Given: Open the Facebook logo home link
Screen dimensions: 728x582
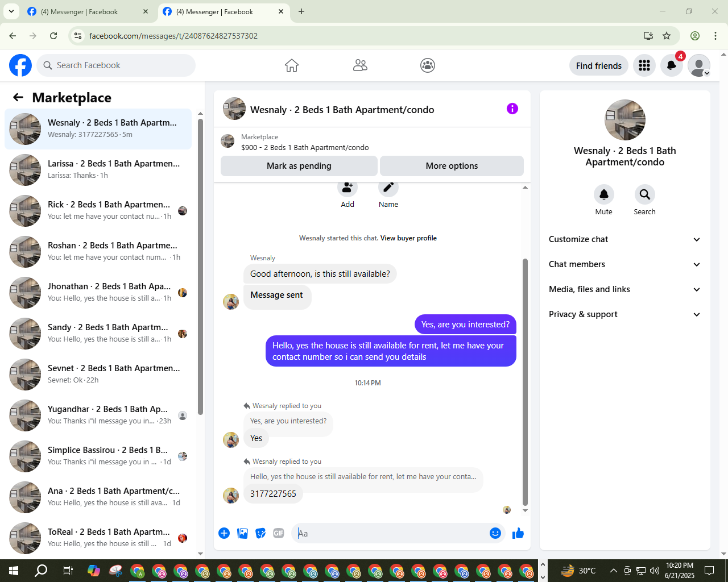Looking at the screenshot, I should tap(20, 65).
